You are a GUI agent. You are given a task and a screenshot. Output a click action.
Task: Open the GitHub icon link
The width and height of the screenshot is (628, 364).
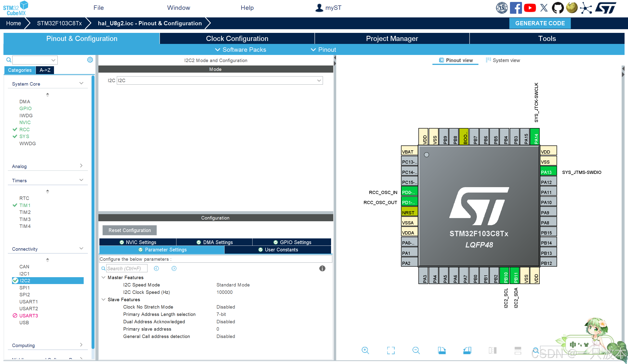[558, 8]
